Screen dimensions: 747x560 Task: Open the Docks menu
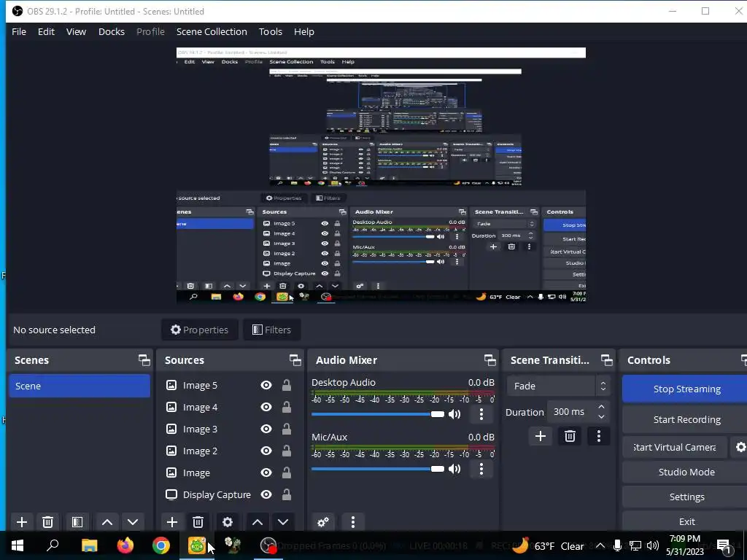tap(112, 32)
